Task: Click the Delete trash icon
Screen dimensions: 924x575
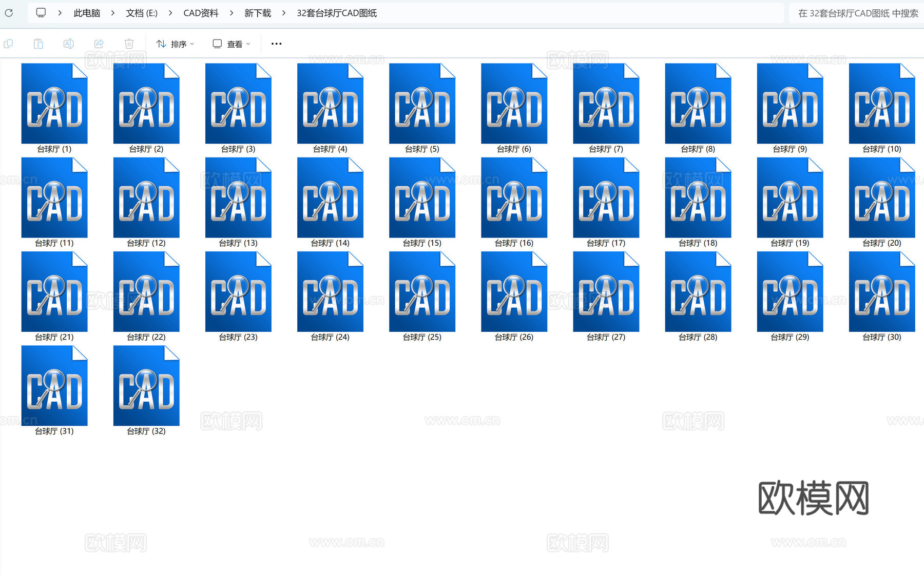Action: click(129, 44)
